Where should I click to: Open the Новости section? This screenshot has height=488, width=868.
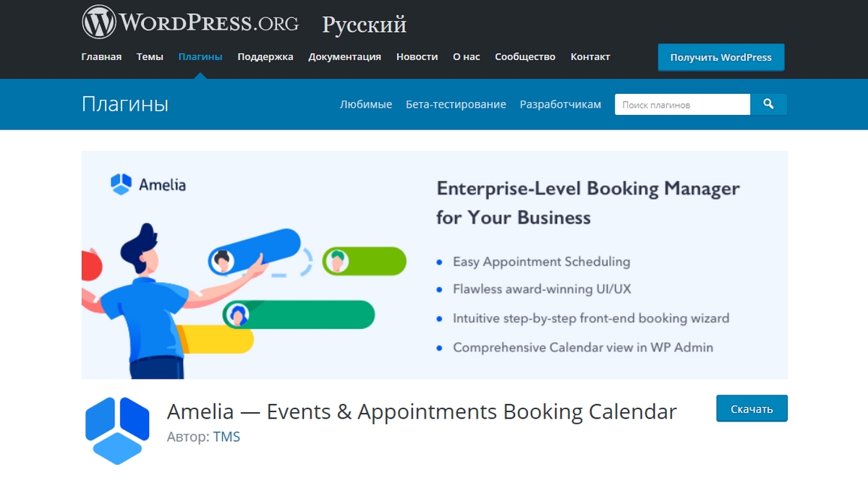(417, 56)
